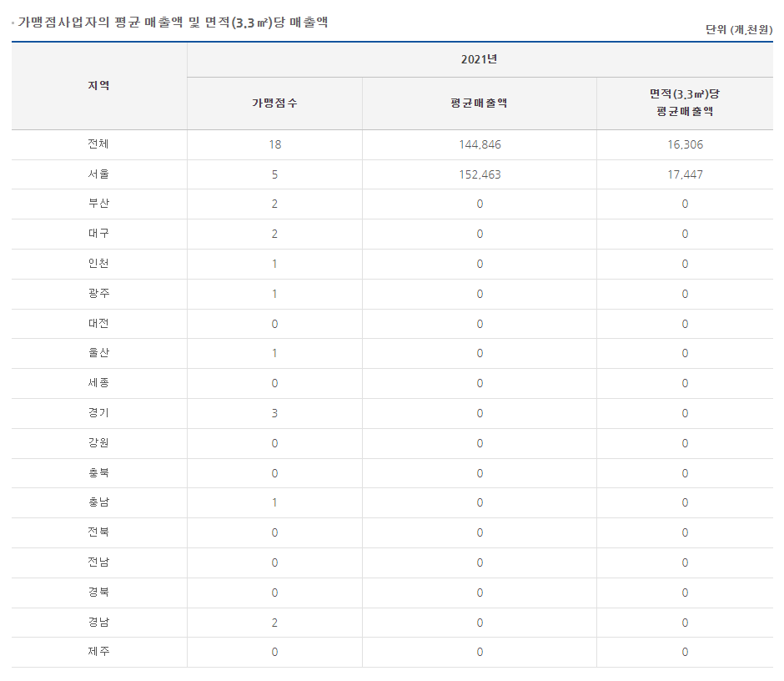The image size is (784, 681).
Task: Click the 단위 (개,천원) unit label
Action: pyautogui.click(x=738, y=29)
